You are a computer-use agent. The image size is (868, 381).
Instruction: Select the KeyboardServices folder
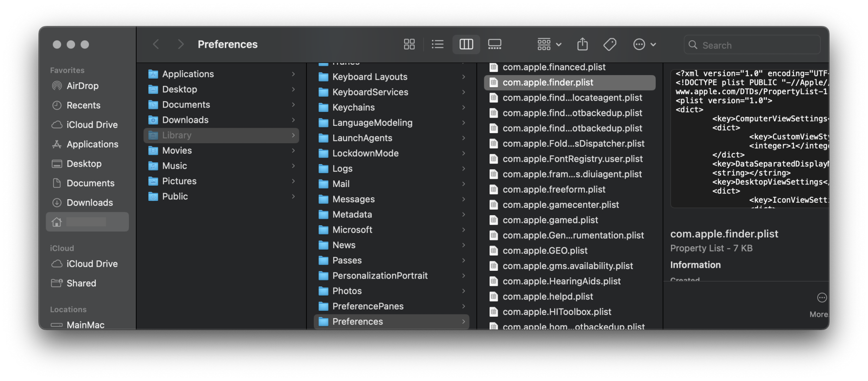tap(391, 92)
